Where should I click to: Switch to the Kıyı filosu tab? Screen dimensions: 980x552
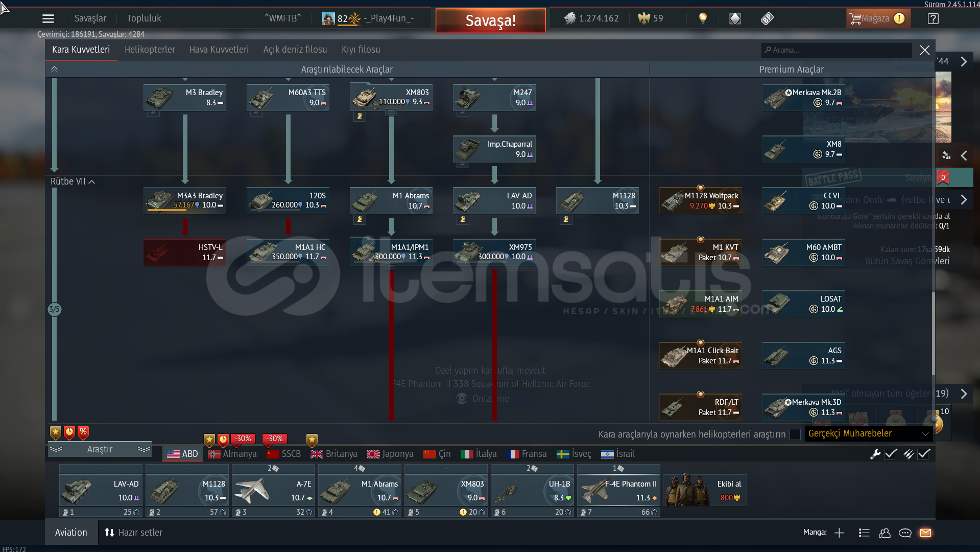361,50
